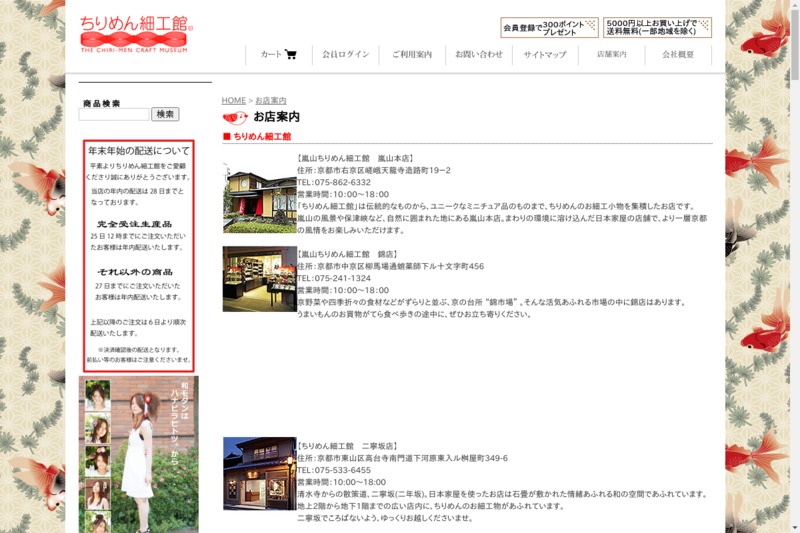Follow the HOME breadcrumb link
The height and width of the screenshot is (533, 800).
coord(233,101)
